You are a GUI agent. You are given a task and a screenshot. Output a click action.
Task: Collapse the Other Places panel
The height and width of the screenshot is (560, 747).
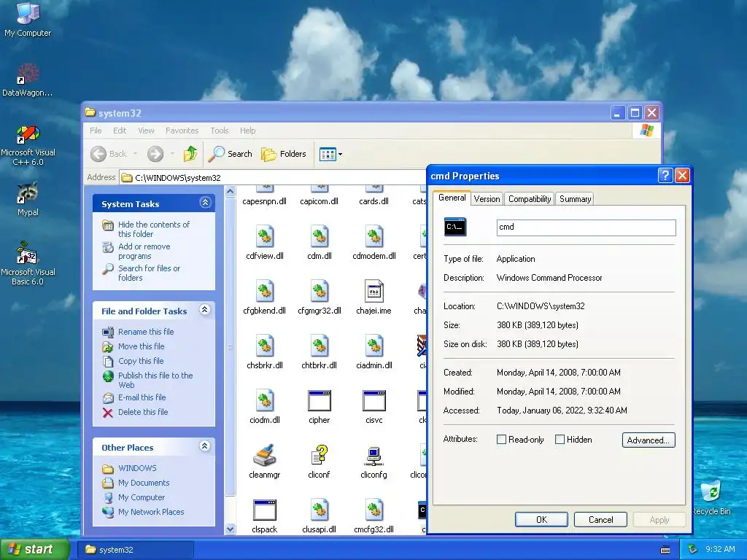(x=205, y=446)
